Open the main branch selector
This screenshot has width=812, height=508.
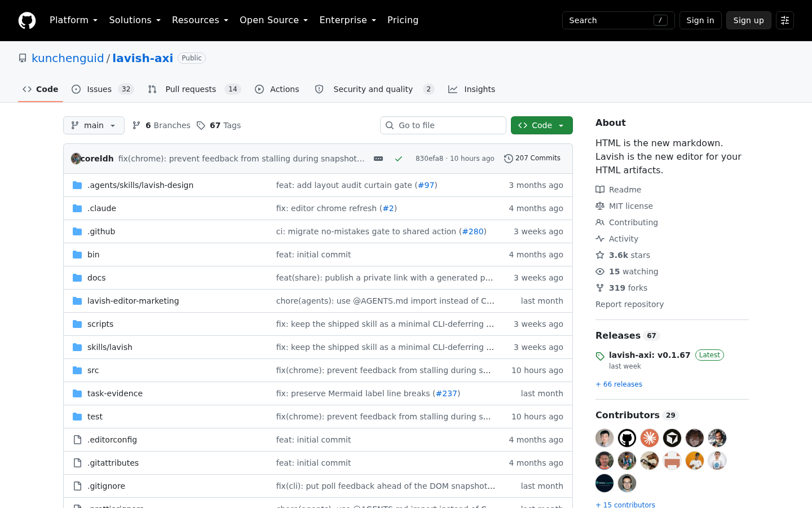pos(94,125)
